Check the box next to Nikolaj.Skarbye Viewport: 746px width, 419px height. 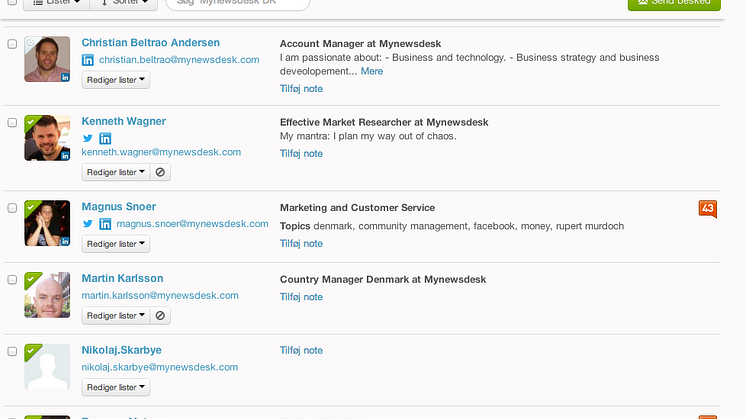(x=12, y=351)
